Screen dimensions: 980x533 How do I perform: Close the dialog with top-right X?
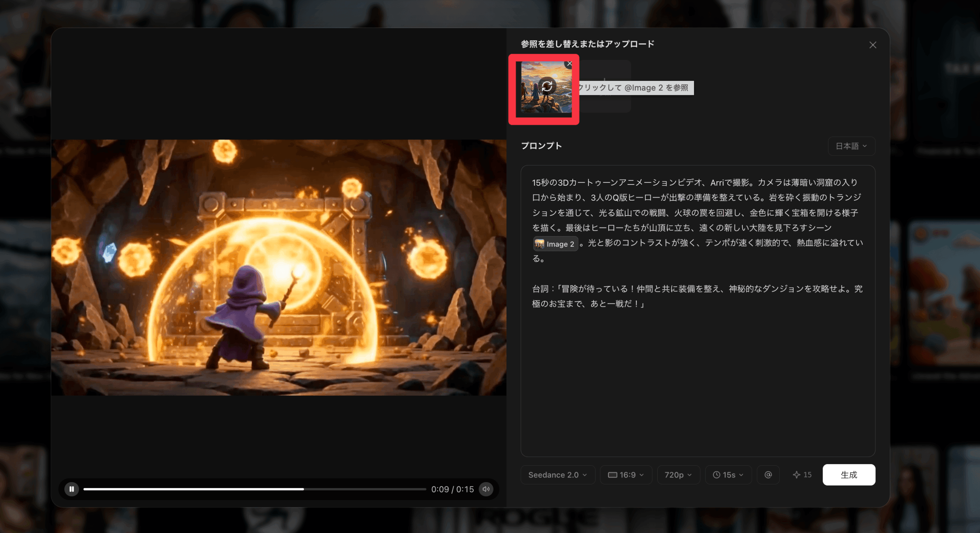(x=872, y=45)
